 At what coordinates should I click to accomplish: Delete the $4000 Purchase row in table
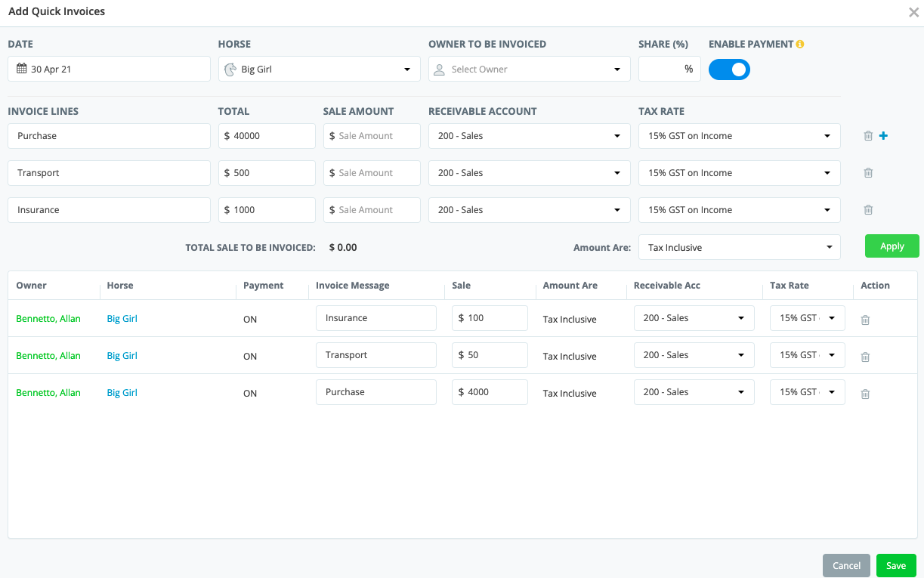[x=865, y=394]
